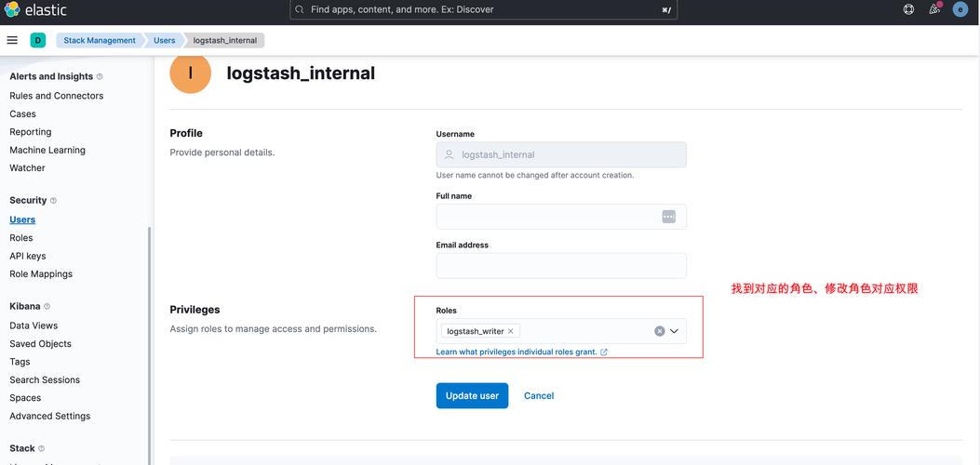Clear all selected roles with X icon
The image size is (980, 465).
coord(660,331)
